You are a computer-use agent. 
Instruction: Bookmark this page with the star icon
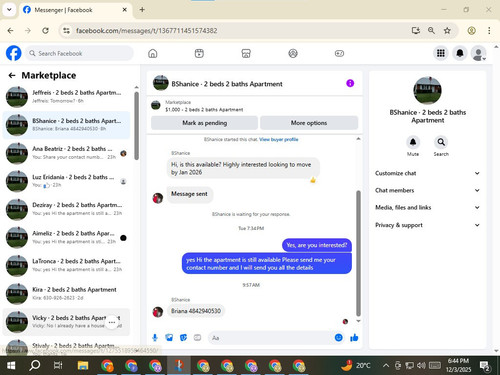(447, 31)
